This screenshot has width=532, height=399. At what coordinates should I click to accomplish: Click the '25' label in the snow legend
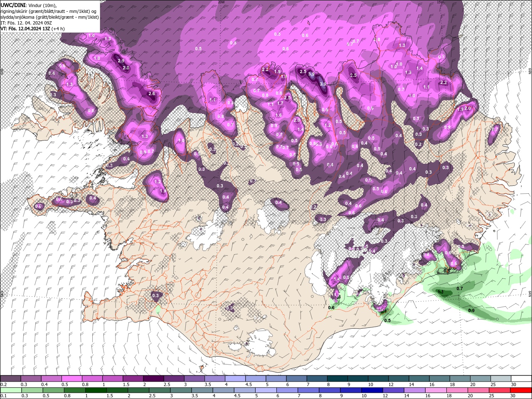pos(493,384)
